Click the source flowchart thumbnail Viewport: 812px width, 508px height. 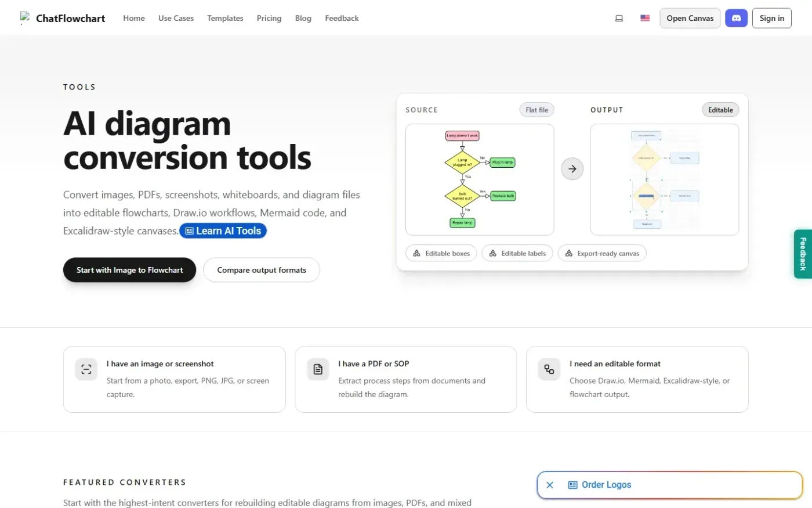[480, 179]
